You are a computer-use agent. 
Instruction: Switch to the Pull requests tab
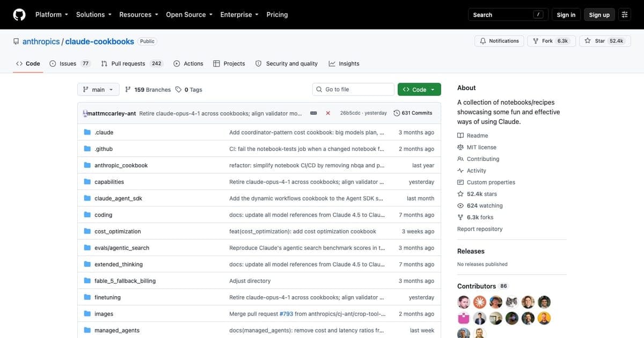(131, 63)
